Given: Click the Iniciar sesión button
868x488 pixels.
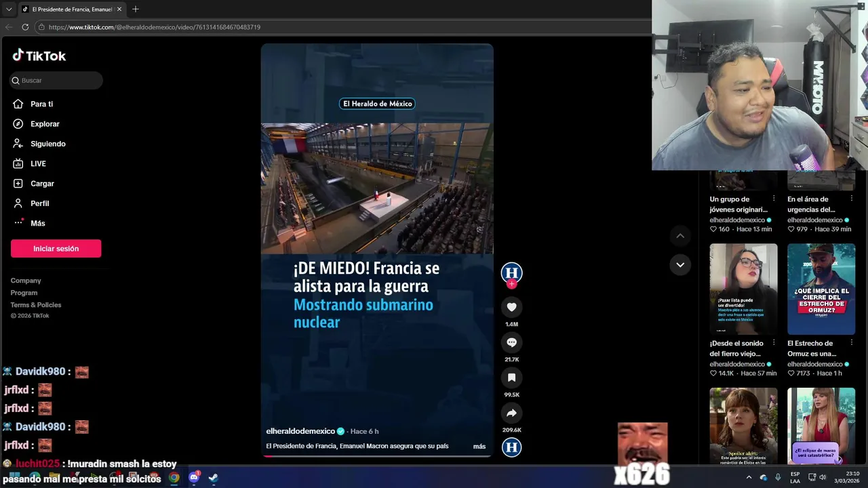Looking at the screenshot, I should (56, 249).
